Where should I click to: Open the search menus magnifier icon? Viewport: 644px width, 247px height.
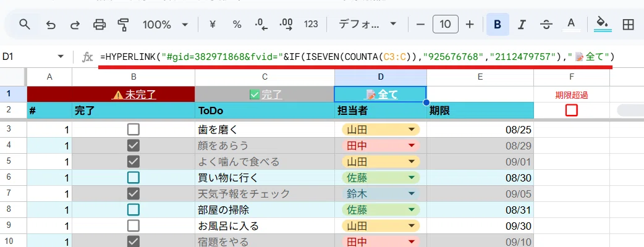pos(25,25)
